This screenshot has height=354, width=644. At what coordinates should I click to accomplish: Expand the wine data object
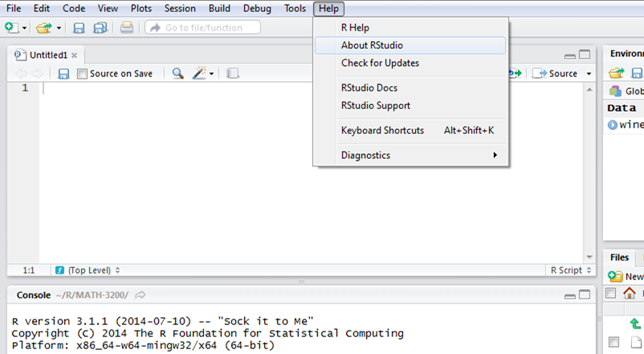point(613,125)
